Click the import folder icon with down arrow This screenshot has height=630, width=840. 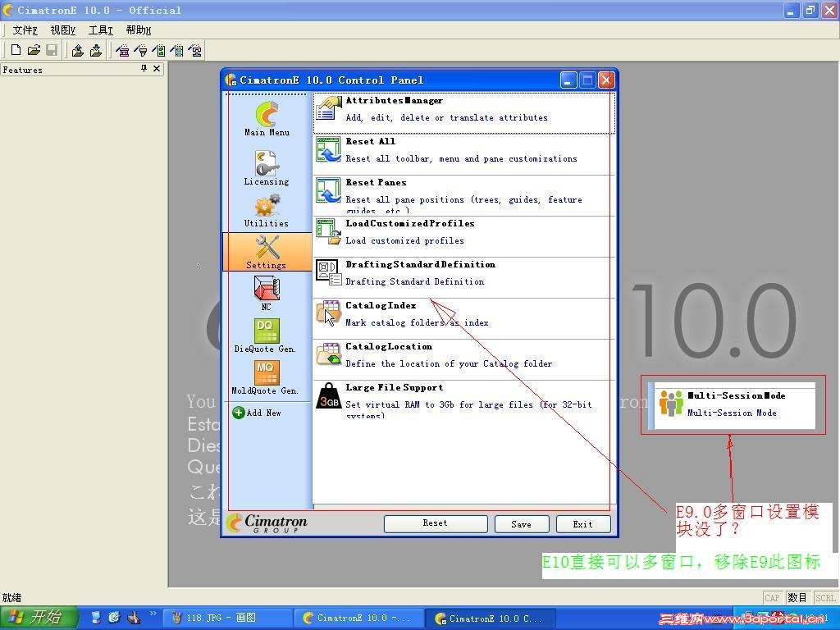[96, 50]
